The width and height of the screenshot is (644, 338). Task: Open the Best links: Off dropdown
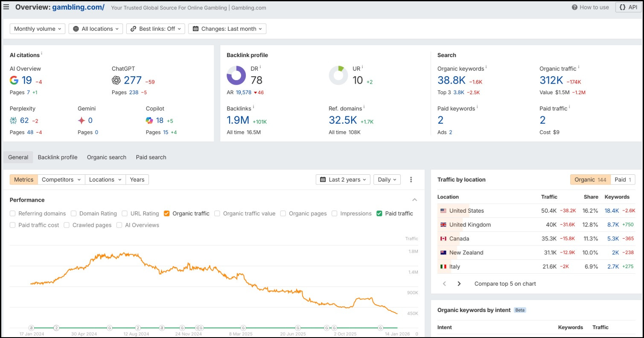(x=156, y=29)
